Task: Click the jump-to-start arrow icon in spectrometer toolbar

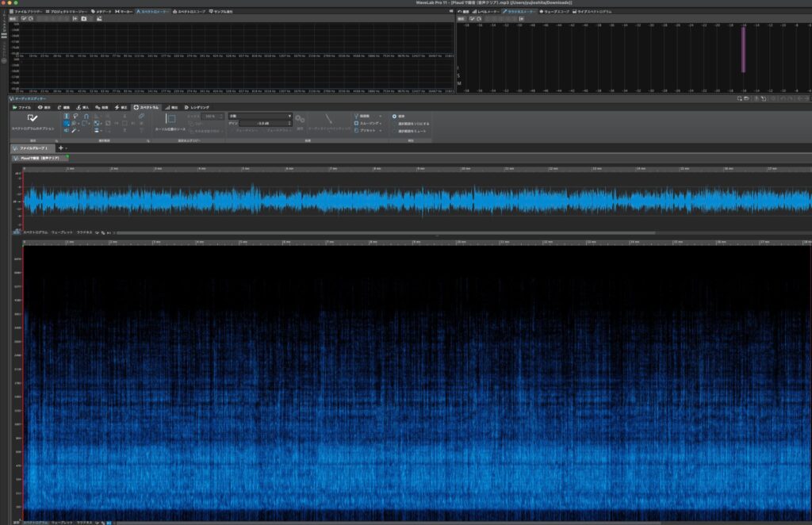Action: pos(75,19)
